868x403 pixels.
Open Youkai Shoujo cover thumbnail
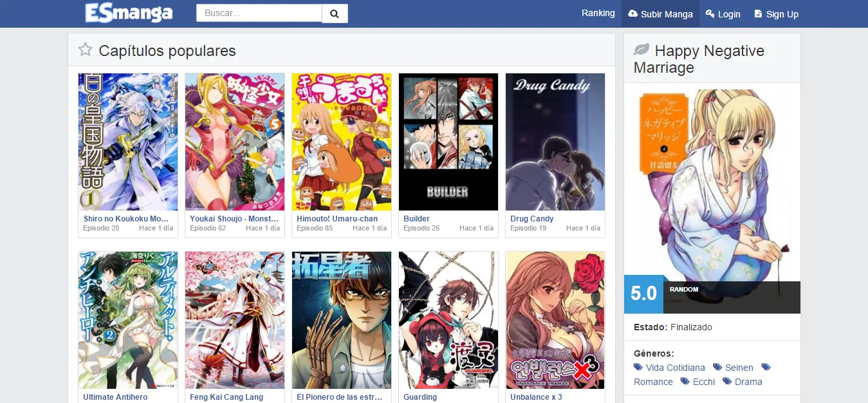point(235,142)
